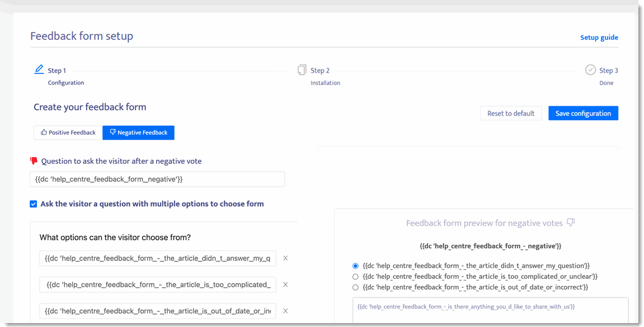644x327 pixels.
Task: Select 'the_article_is_too_complicated_or_unclear' radio button
Action: (x=356, y=277)
